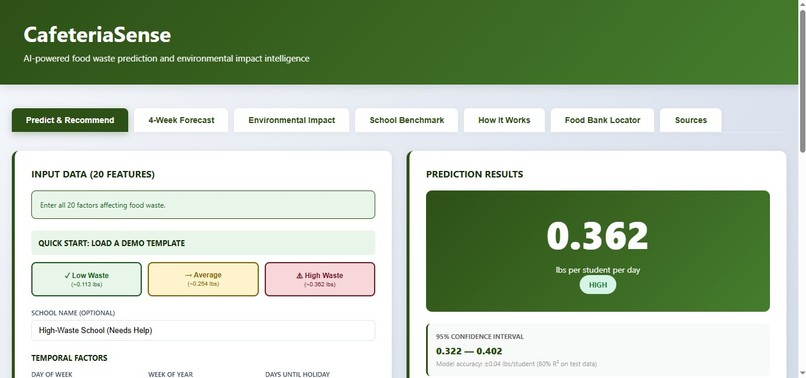806x378 pixels.
Task: Click the 0.322 — 0.402 confidence interval
Action: pyautogui.click(x=469, y=351)
